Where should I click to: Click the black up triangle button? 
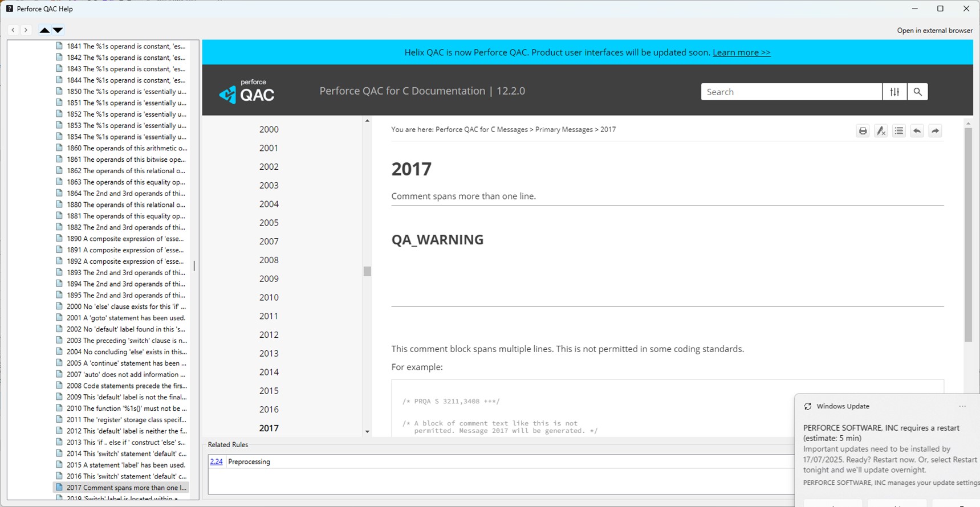pyautogui.click(x=44, y=30)
